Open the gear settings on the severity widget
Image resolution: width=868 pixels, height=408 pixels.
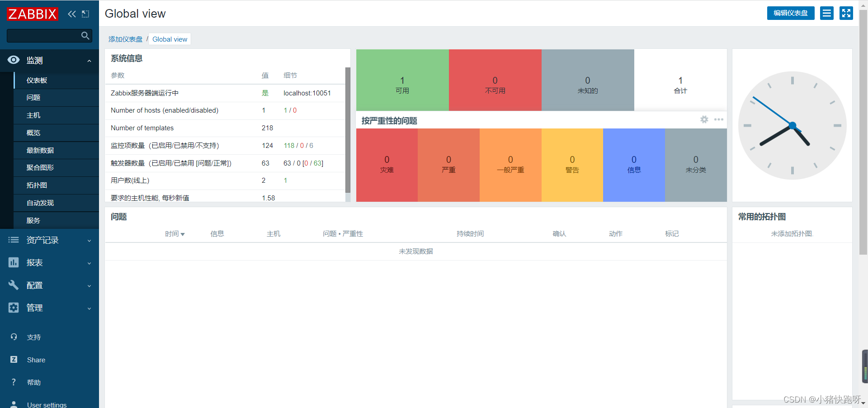coord(704,119)
